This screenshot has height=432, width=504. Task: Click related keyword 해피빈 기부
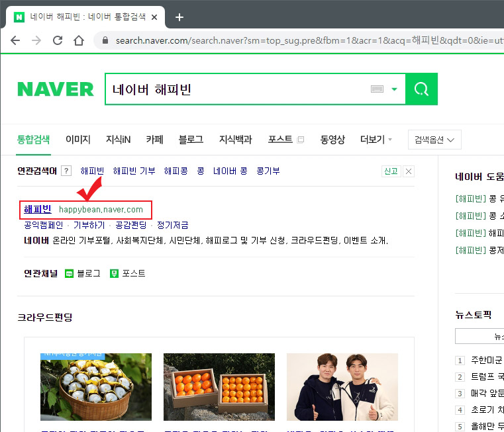134,171
